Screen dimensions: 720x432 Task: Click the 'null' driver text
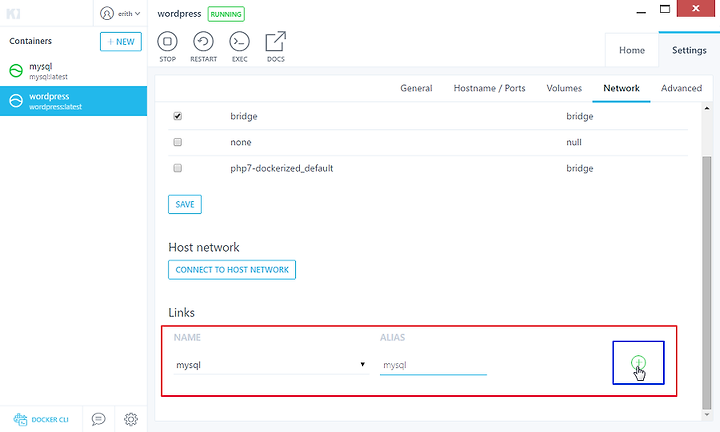pyautogui.click(x=574, y=142)
